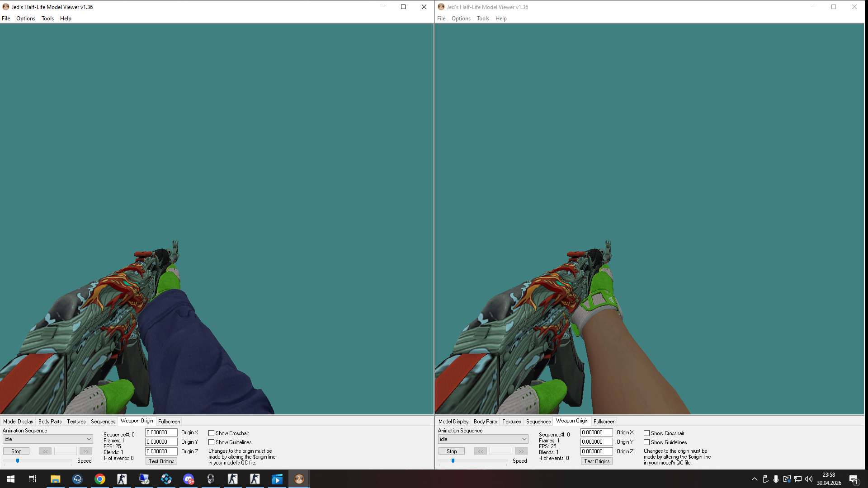Click next frame >> button, left window
Image resolution: width=868 pixels, height=488 pixels.
coord(86,451)
